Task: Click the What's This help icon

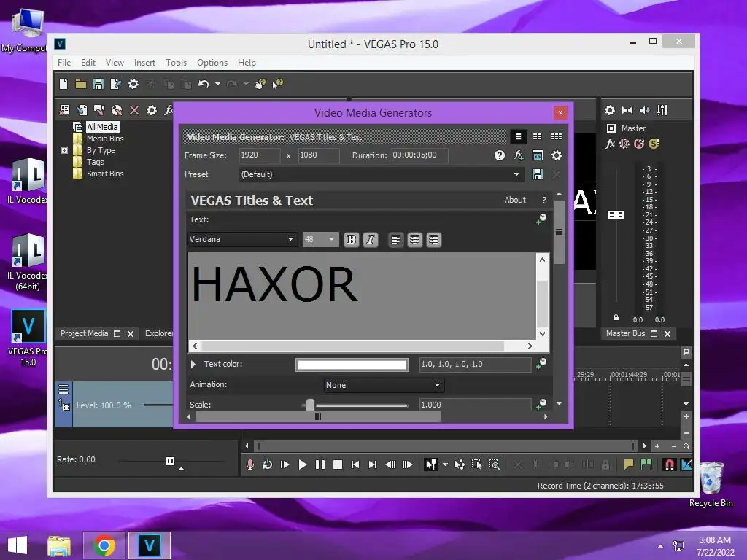Action: 278,84
